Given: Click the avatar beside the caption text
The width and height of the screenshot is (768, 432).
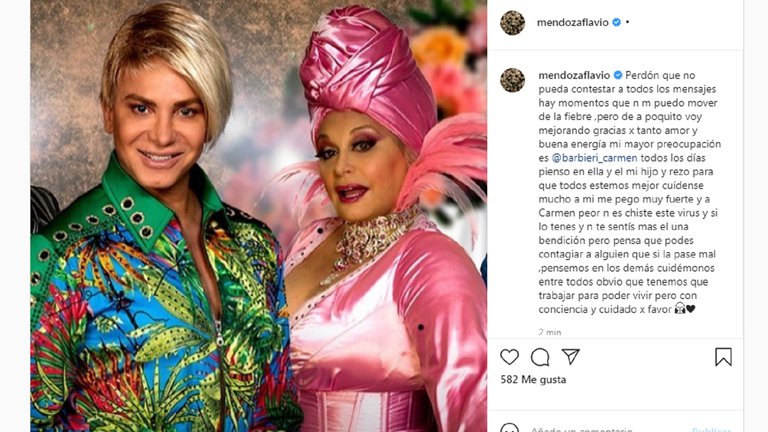Looking at the screenshot, I should point(512,80).
